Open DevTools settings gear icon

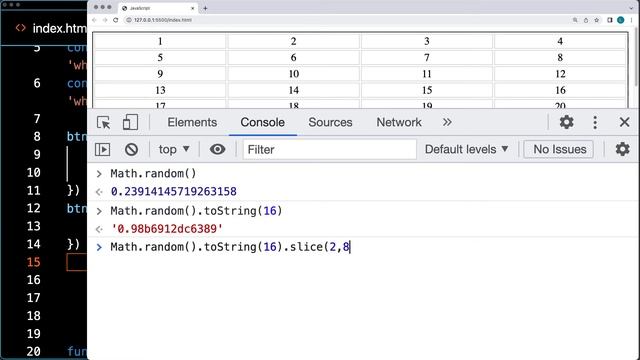point(567,122)
